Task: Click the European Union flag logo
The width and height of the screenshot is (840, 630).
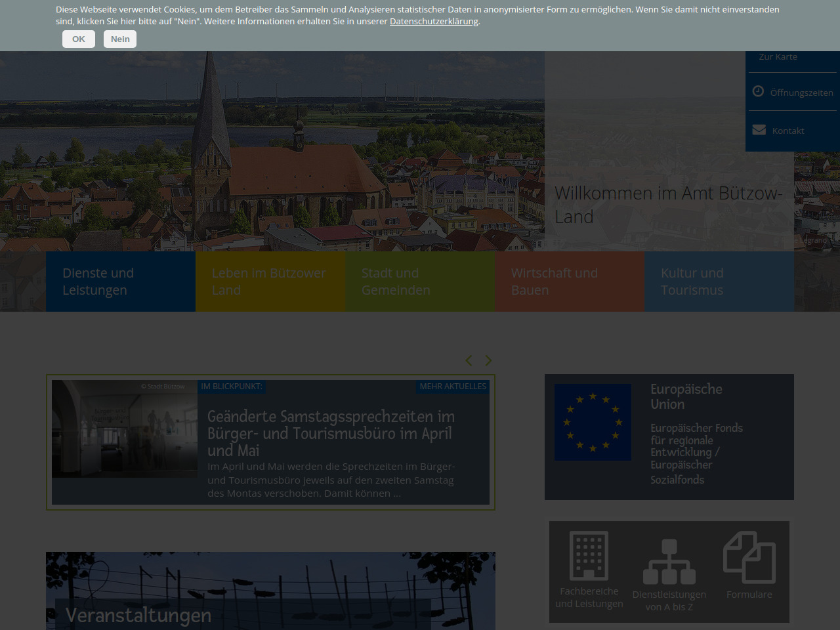Action: pos(593,422)
